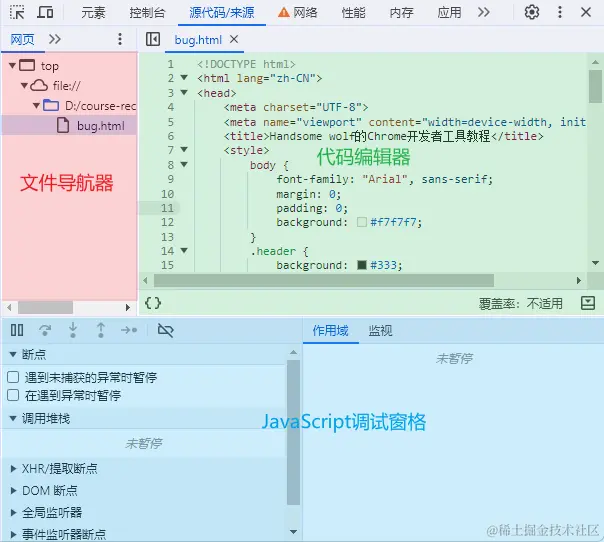Open 监视 tab in debugger
604x542 pixels.
tap(380, 331)
